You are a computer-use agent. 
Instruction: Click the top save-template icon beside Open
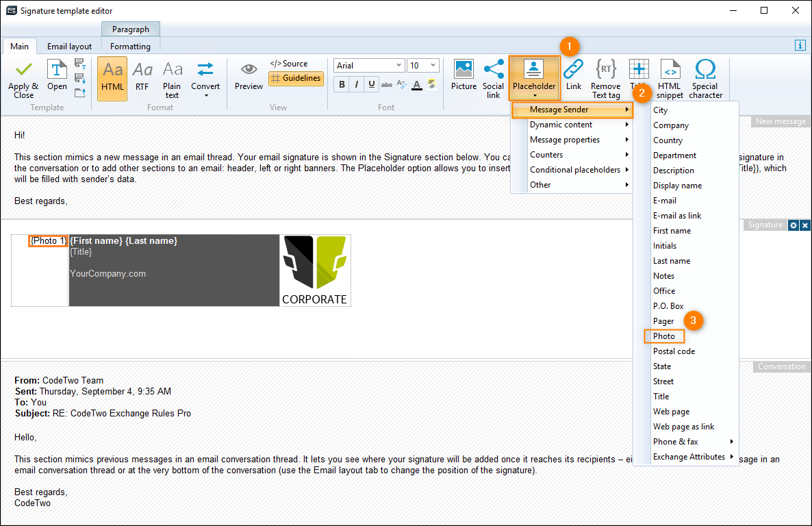coord(79,64)
